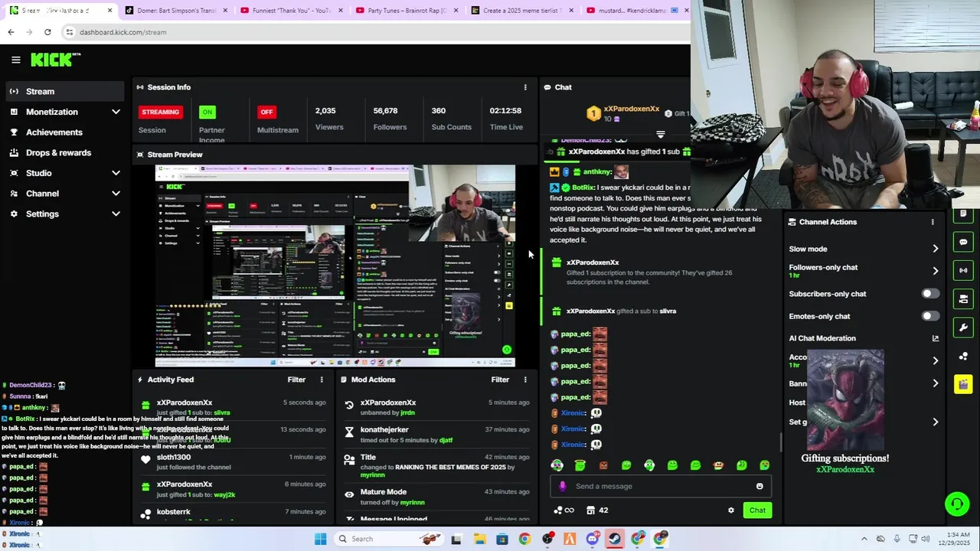Click wayj2k in Activity Feed
Viewport: 980px width, 551px height.
point(224,495)
